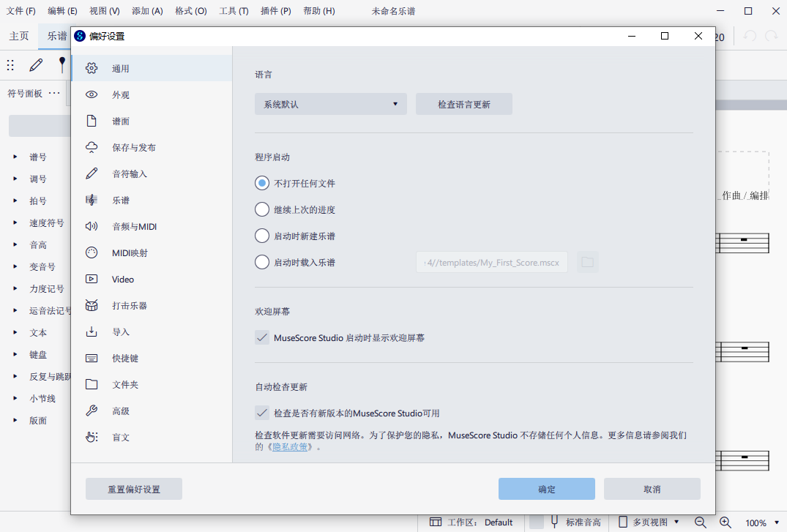Screen dimensions: 787x532
Task: Expand the 文本 palette section
Action: click(15, 332)
